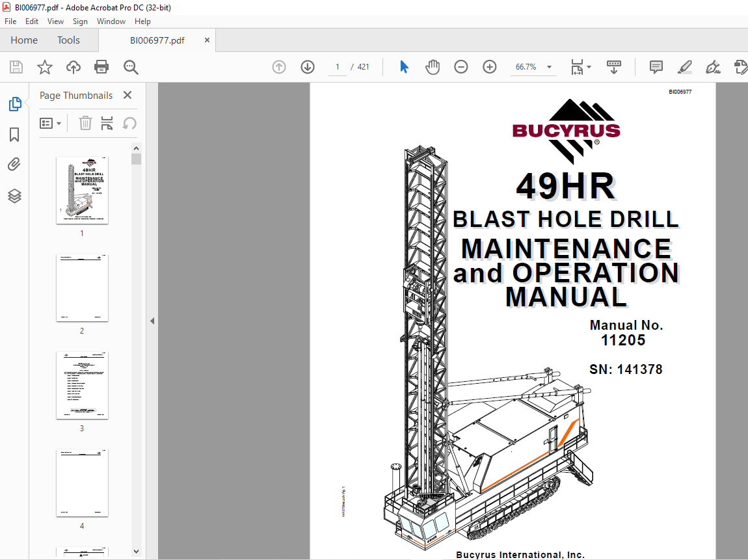This screenshot has width=748, height=560.
Task: Go to previous page arrow
Action: click(279, 67)
